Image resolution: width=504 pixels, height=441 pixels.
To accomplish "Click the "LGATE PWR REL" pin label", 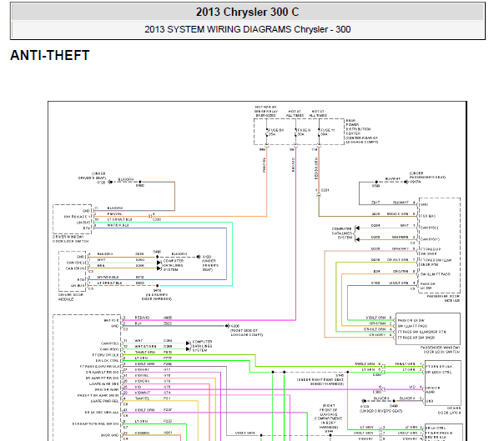I will point(104,401).
